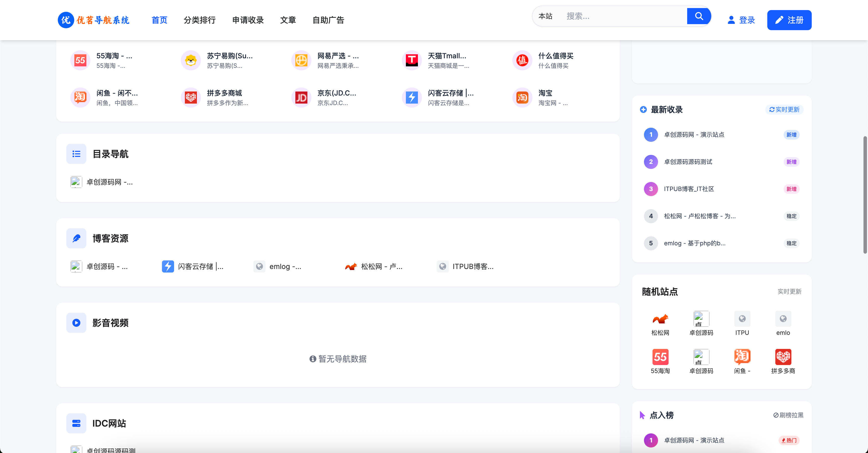Viewport: 868px width, 453px height.
Task: Click the 影音视频 play icon
Action: pos(76,323)
